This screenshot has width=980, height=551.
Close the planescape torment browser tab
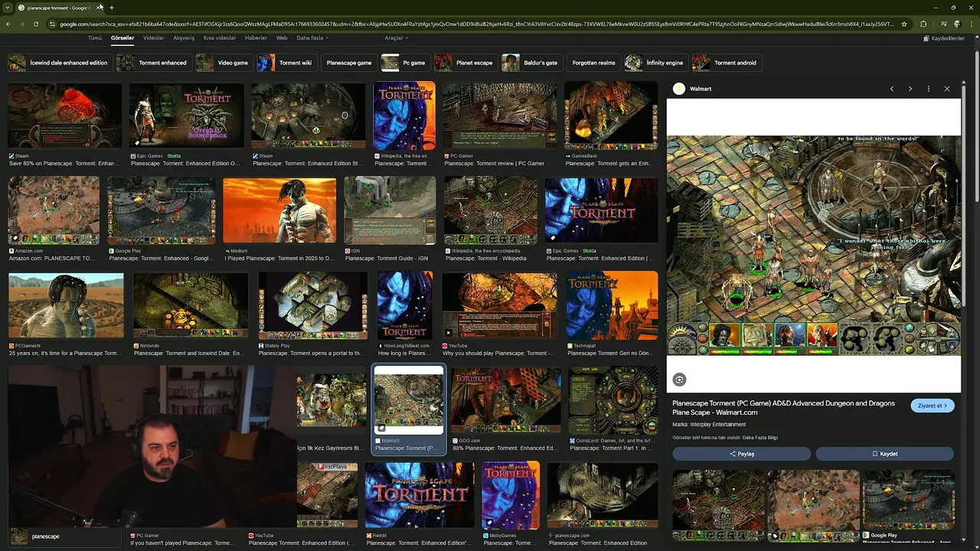pos(100,8)
